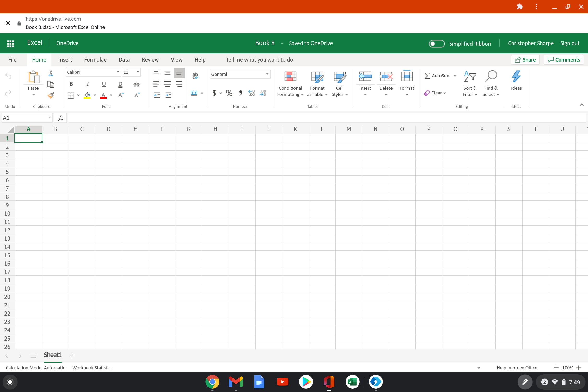Click the Paste clipboard icon
Screen dimensions: 588x392
tap(34, 77)
